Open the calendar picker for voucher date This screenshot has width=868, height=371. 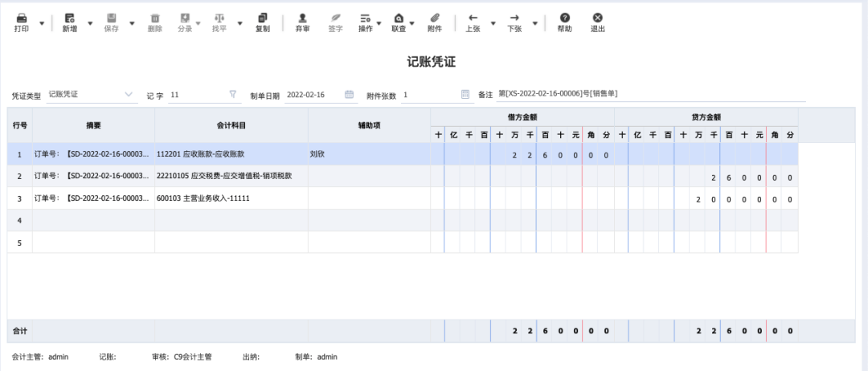pos(349,95)
